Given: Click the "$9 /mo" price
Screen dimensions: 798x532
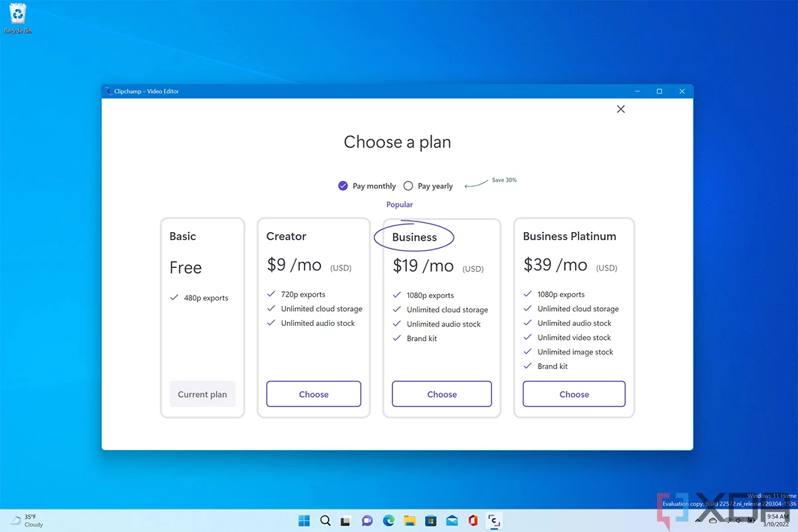Looking at the screenshot, I should click(x=294, y=265).
